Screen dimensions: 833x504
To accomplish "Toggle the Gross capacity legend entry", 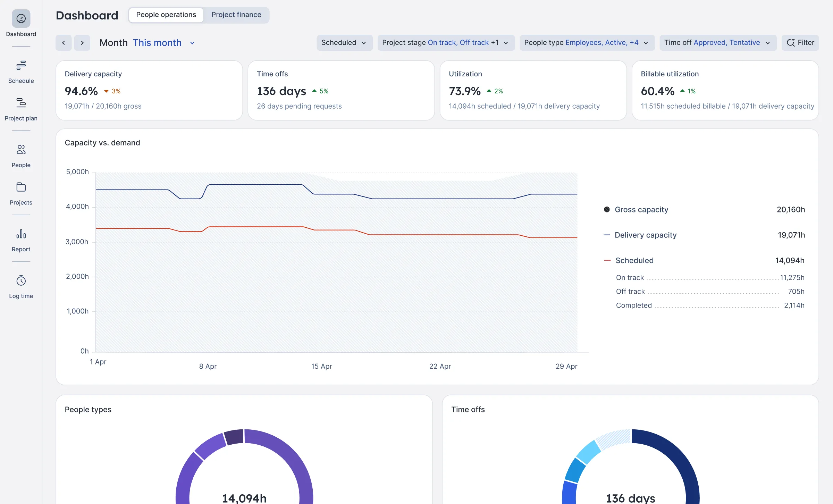I will coord(641,209).
